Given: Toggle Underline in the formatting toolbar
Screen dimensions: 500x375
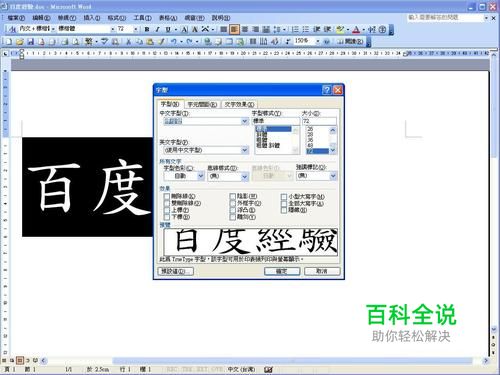Looking at the screenshot, I should tap(168, 30).
